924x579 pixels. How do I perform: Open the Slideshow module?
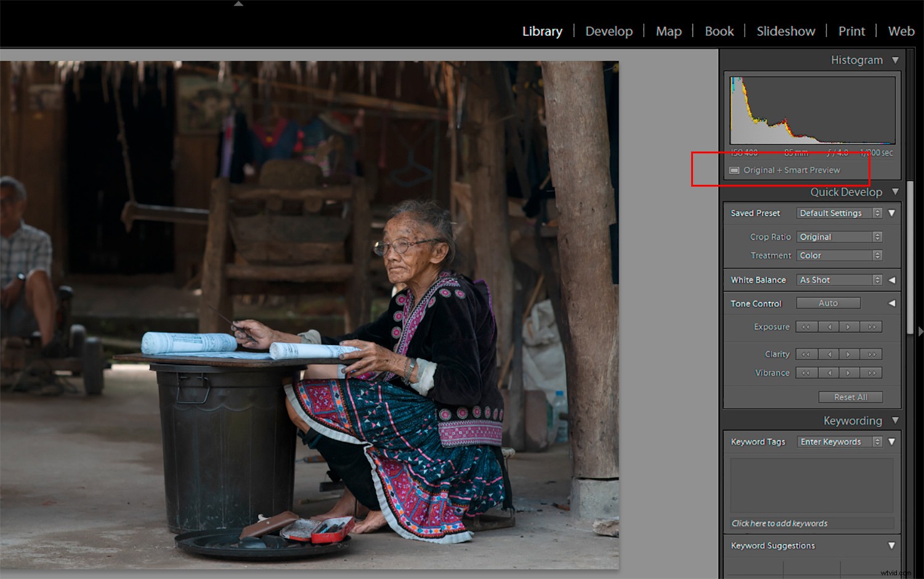tap(785, 31)
